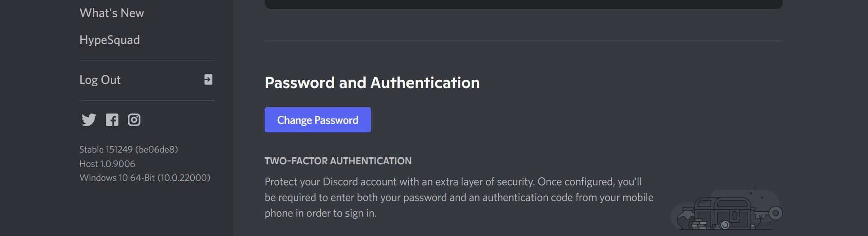This screenshot has width=868, height=236.
Task: Click the exit arrow icon beside Log Out
Action: click(x=208, y=79)
